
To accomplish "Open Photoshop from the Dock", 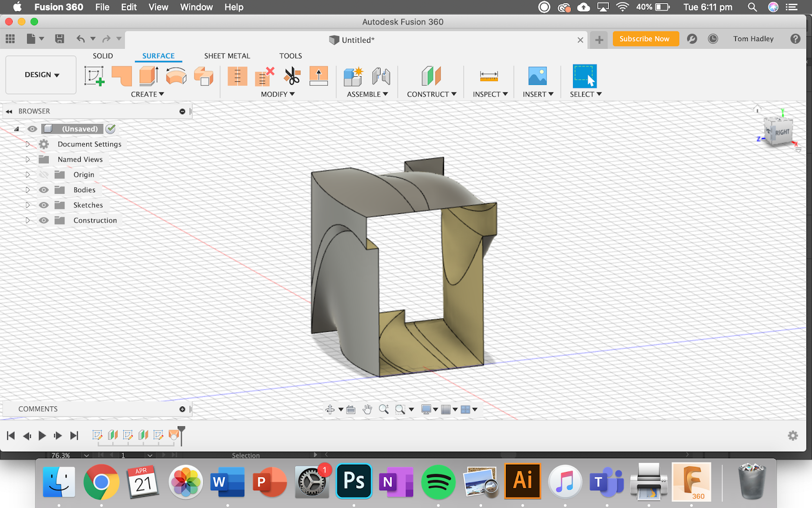I will coord(354,481).
